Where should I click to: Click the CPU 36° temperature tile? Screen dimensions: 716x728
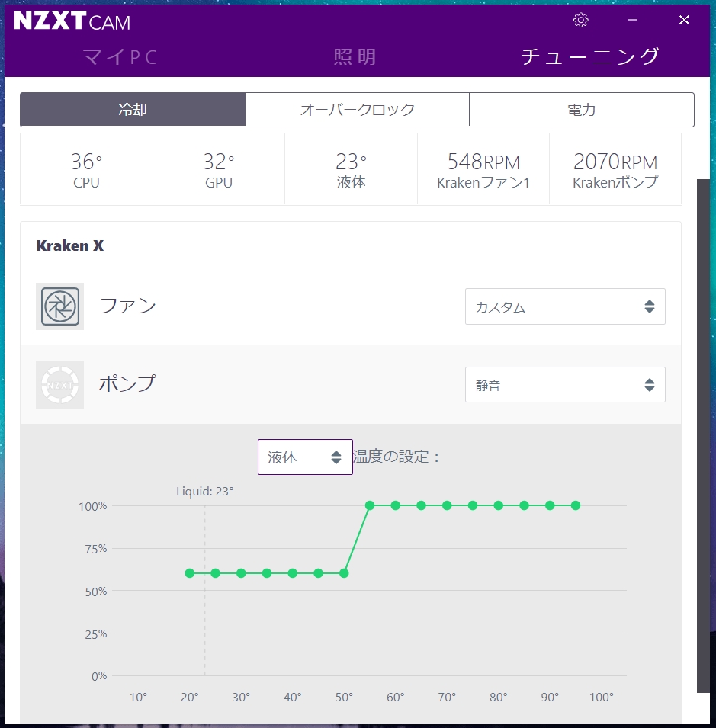[x=86, y=169]
